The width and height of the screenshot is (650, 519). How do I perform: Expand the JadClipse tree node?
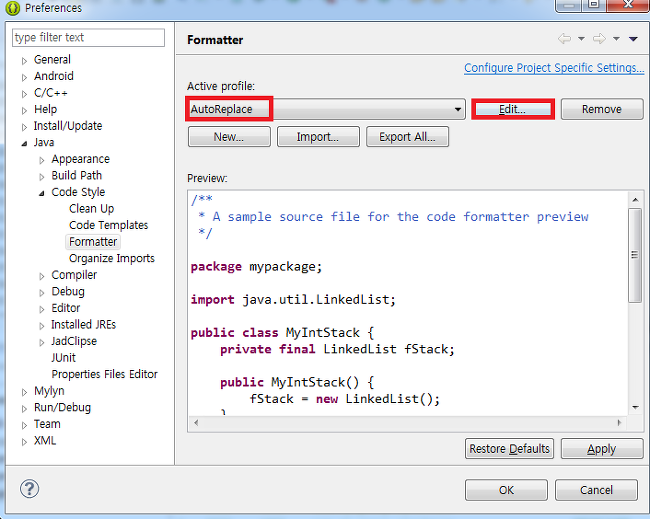point(41,342)
